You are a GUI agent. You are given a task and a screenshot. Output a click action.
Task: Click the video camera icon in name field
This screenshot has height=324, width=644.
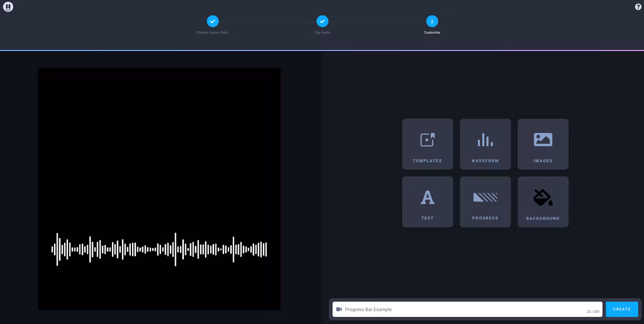click(x=339, y=310)
